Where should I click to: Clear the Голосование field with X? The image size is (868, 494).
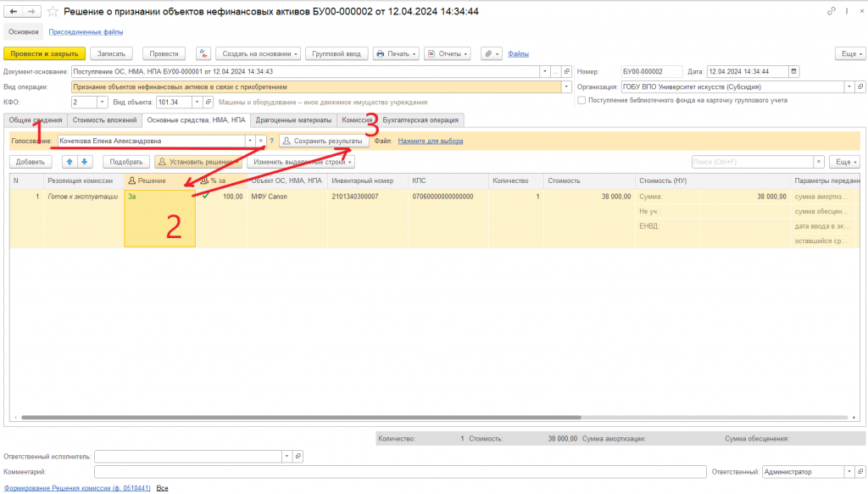tap(261, 141)
